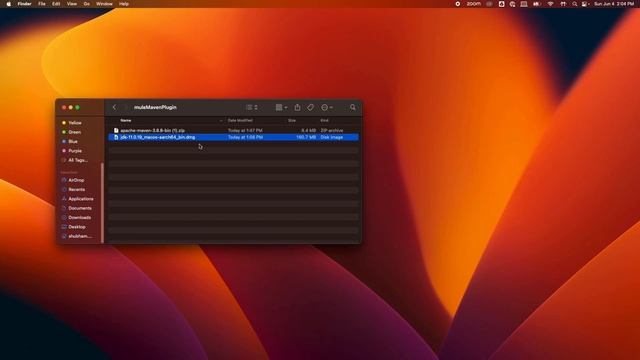Click the disk image icon for jdk dmg
640x360 pixels.
(x=116, y=137)
